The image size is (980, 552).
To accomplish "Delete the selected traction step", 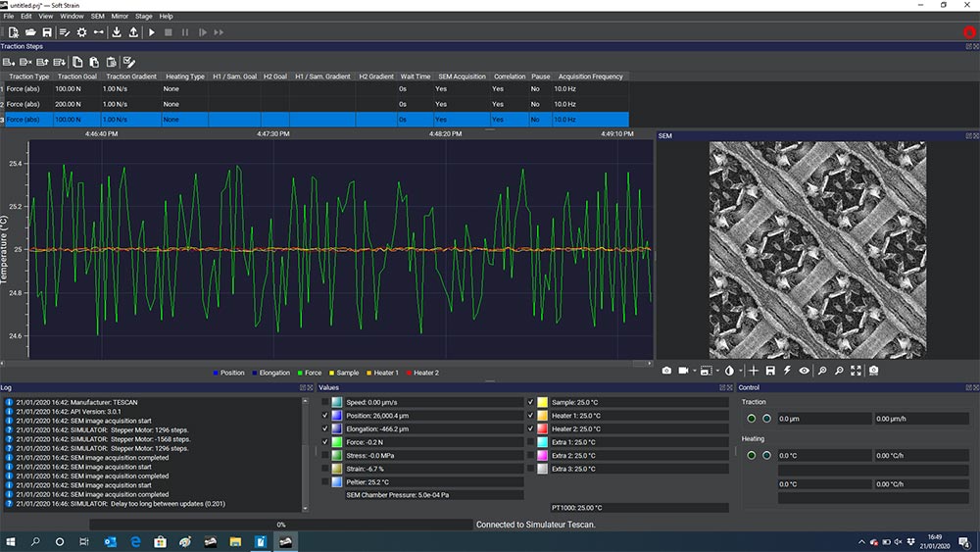I will pyautogui.click(x=25, y=62).
